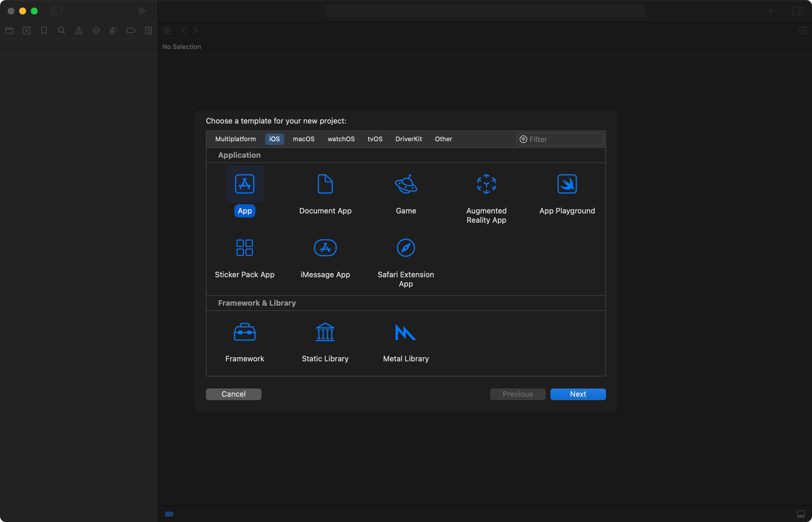
Task: Click the Framework & Library section header
Action: click(257, 303)
